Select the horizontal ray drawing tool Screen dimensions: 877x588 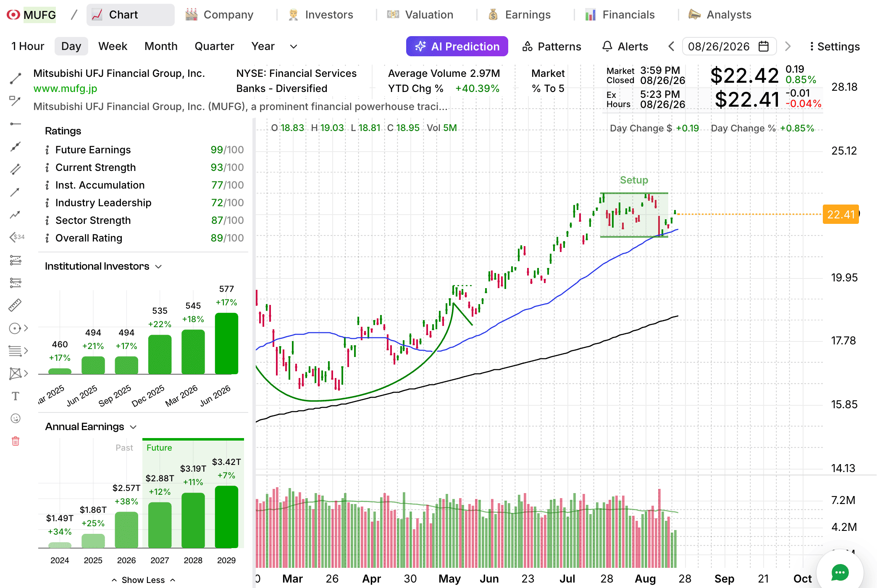pos(16,124)
